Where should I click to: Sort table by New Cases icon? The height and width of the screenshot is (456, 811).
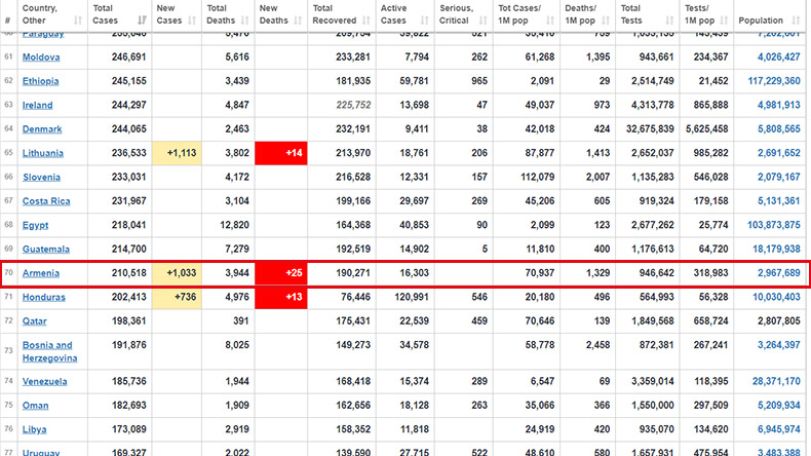point(192,21)
